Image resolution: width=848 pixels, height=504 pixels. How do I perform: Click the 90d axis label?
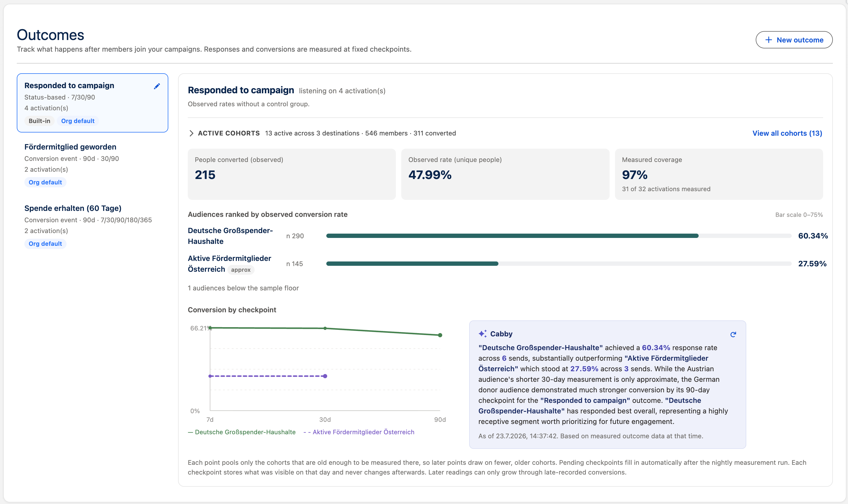[x=440, y=419]
